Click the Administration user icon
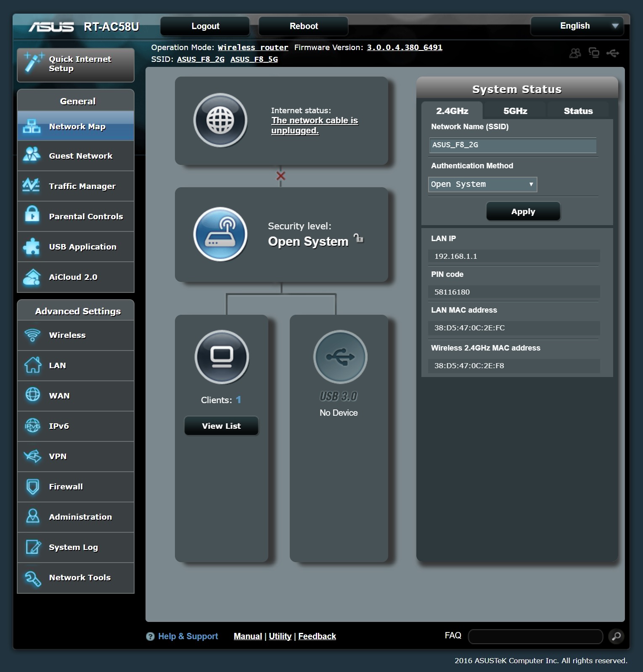643x672 pixels. pyautogui.click(x=32, y=516)
